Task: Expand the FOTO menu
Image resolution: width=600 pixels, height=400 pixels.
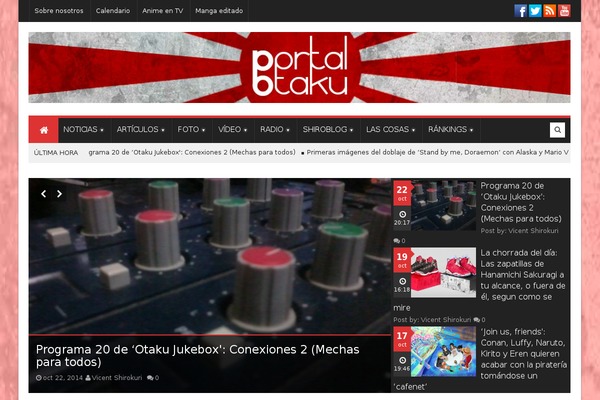Action: [191, 130]
